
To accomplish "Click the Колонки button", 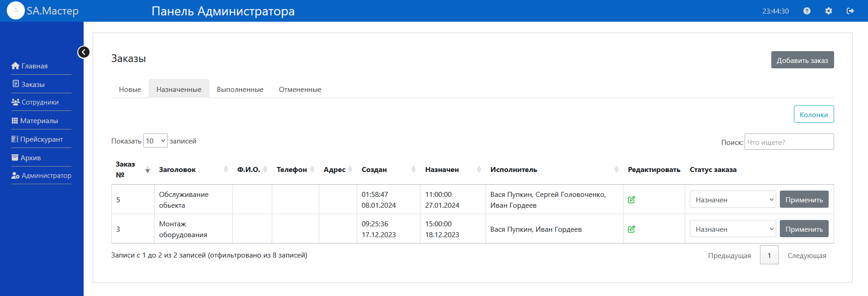I will [x=813, y=115].
